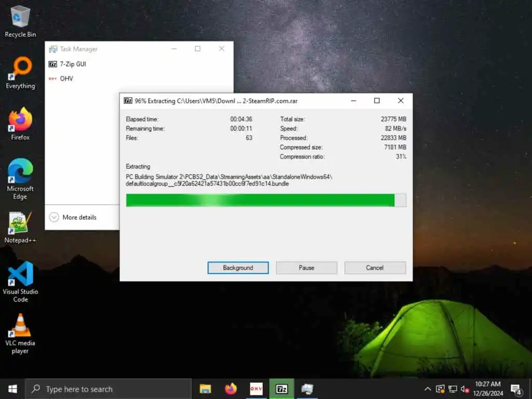Select the 7-Zip taskbar button
Viewport: 532px width, 399px height.
[282, 389]
